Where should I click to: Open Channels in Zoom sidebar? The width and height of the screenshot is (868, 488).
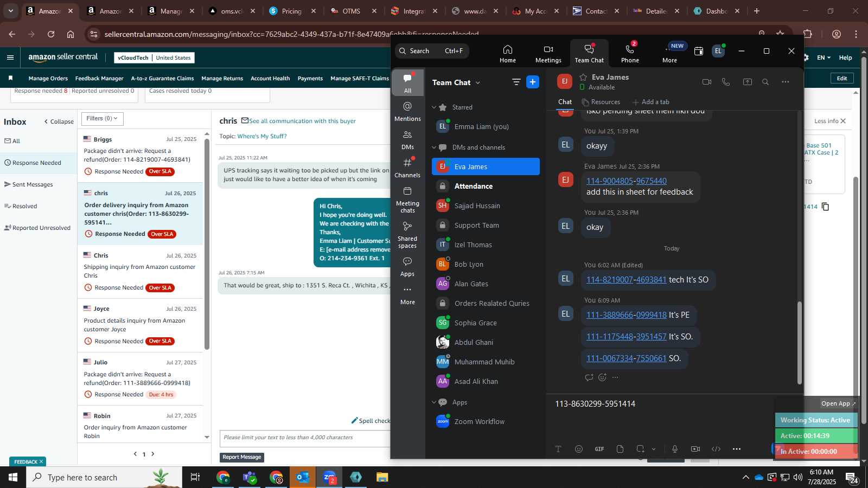point(407,168)
